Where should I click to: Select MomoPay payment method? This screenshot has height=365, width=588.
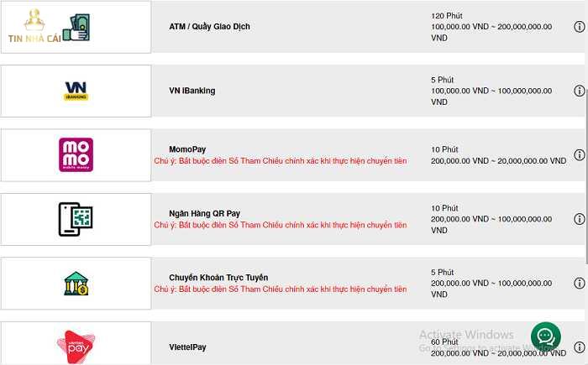coord(189,149)
